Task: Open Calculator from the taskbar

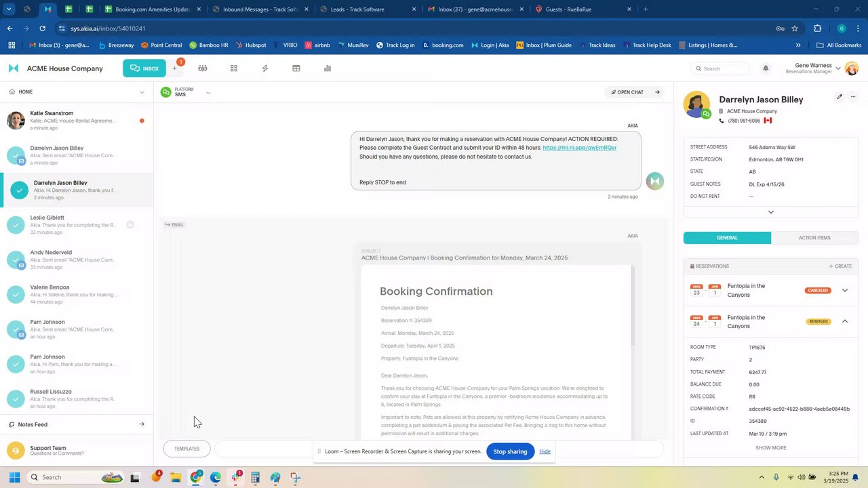Action: point(255,477)
